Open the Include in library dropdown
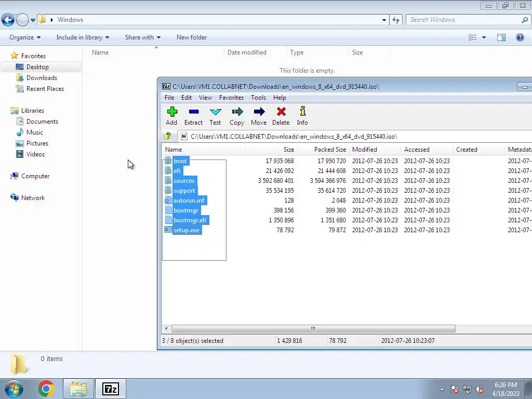Image resolution: width=532 pixels, height=399 pixels. click(x=83, y=37)
